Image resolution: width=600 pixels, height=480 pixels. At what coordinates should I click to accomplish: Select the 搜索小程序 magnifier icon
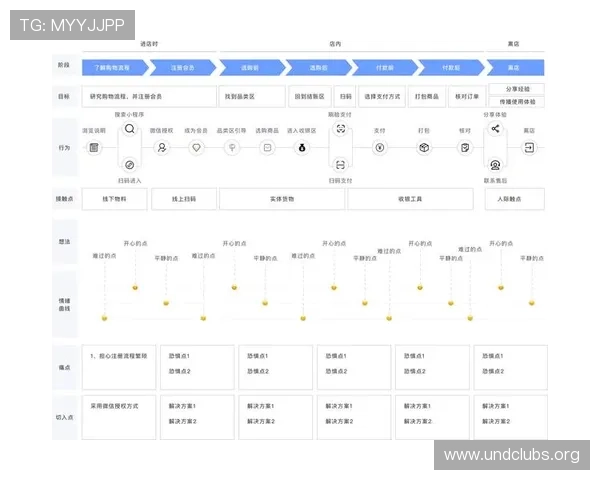[x=130, y=129]
